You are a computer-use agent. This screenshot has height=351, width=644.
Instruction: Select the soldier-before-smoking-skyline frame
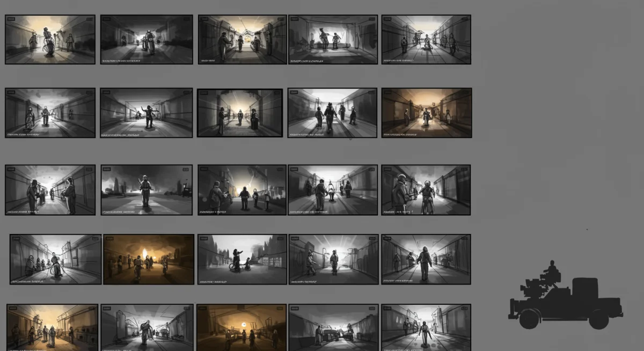(147, 189)
